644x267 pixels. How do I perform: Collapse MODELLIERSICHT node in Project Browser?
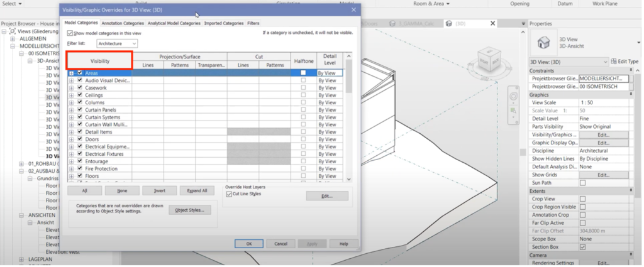(13, 46)
